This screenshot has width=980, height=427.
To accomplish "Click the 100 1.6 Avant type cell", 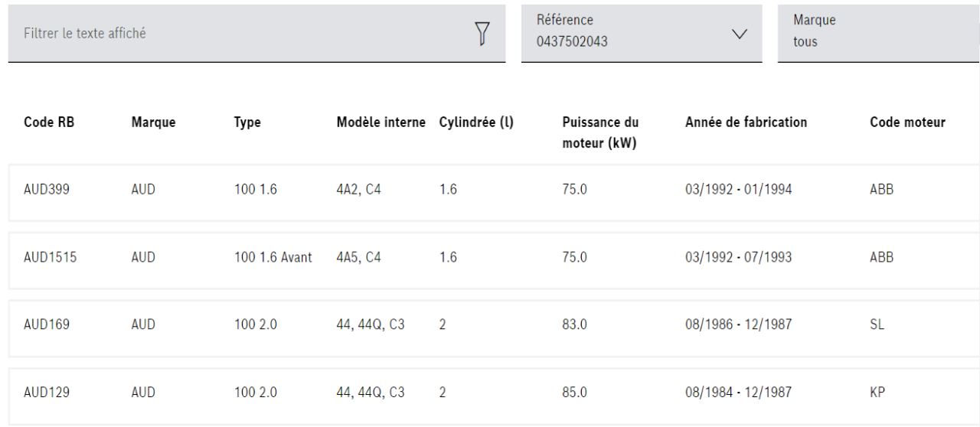I will (x=273, y=257).
